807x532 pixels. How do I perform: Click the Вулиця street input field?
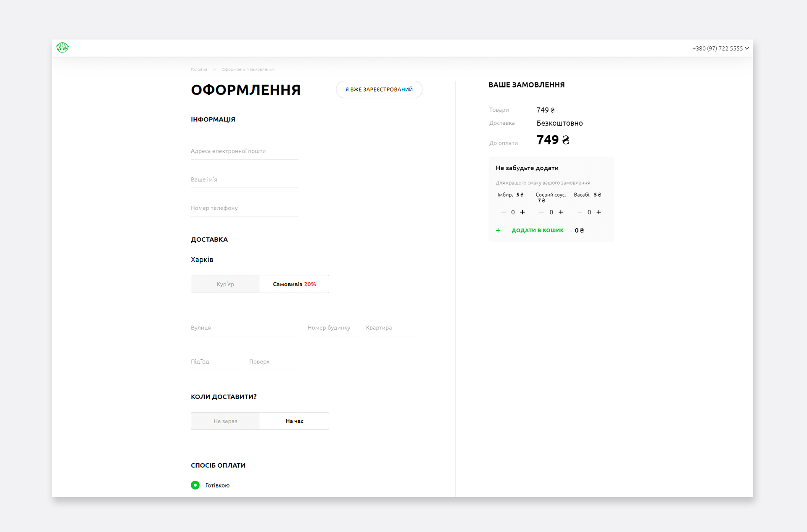(x=245, y=328)
